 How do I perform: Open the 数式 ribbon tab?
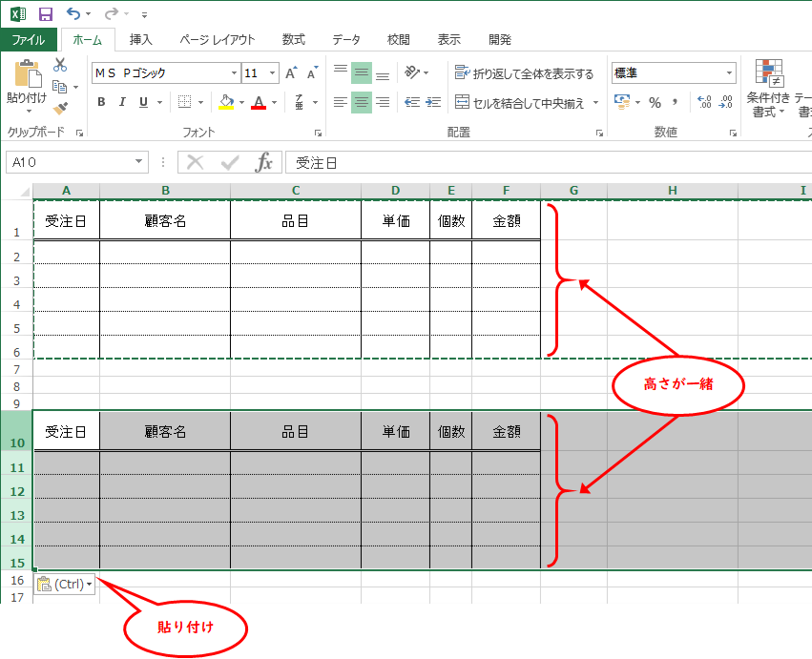(293, 40)
